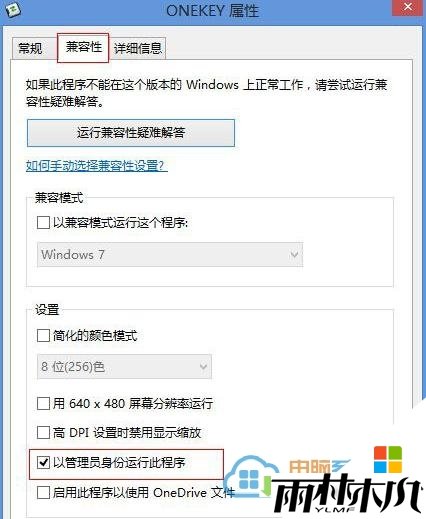426x519 pixels.
Task: Uncheck 以管理员身份运行此程序 checkbox
Action: (43, 463)
